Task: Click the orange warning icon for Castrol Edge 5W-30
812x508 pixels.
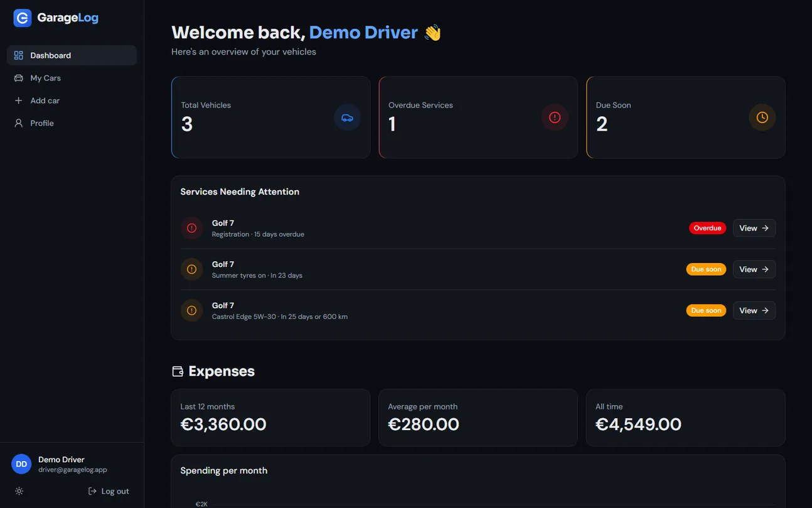Action: tap(192, 310)
